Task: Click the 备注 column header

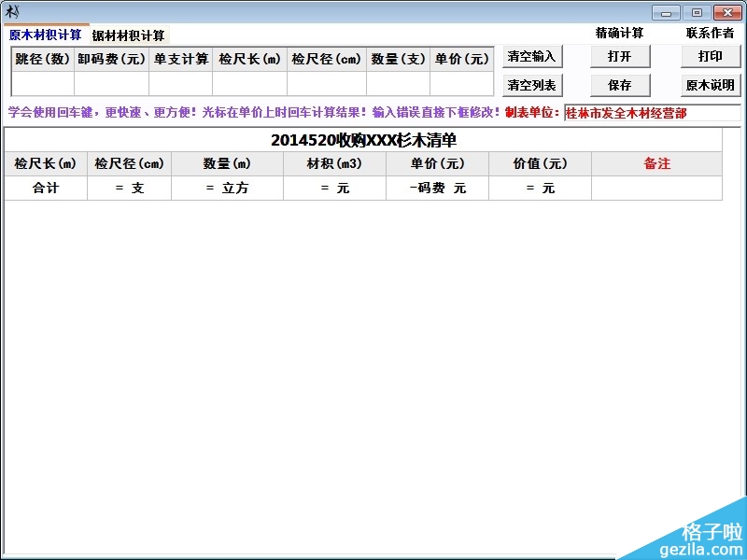Action: [656, 163]
